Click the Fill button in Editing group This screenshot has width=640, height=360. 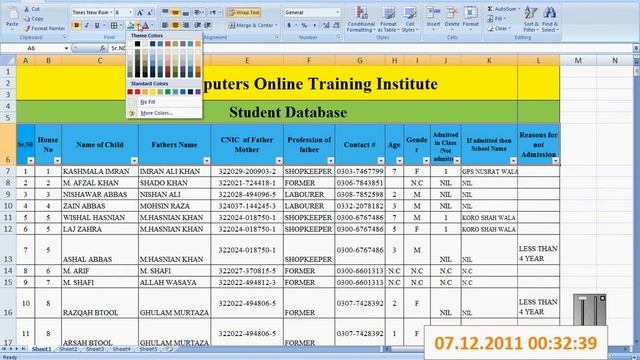click(496, 18)
